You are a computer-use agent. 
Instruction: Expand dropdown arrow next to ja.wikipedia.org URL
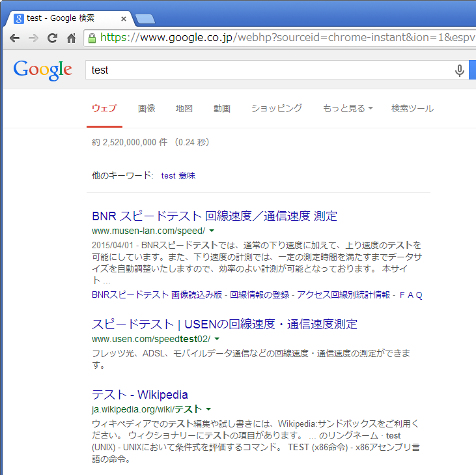point(208,409)
